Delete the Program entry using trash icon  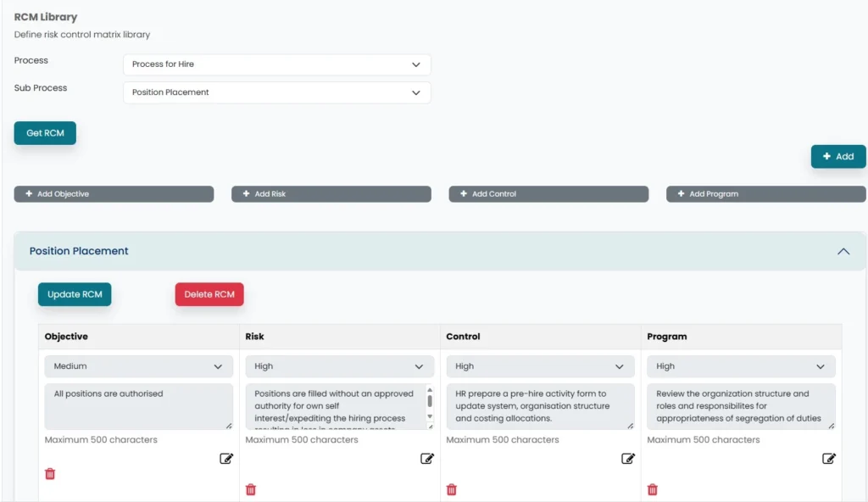click(x=653, y=489)
